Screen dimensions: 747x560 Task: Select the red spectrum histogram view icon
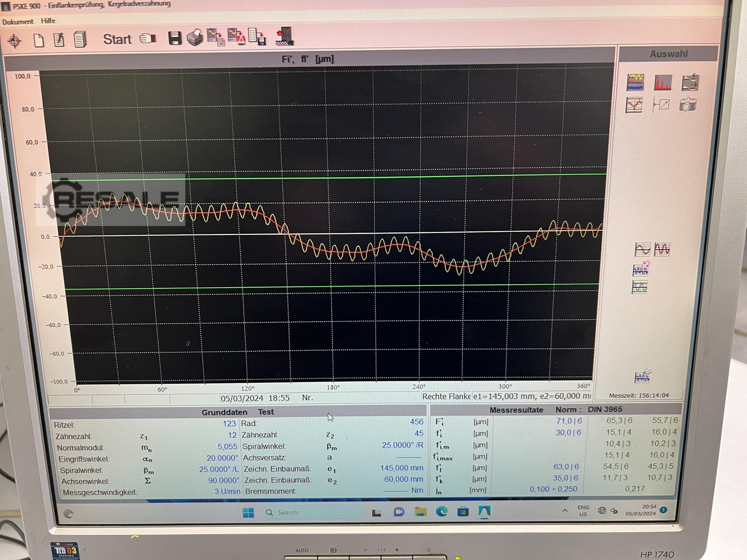click(663, 83)
